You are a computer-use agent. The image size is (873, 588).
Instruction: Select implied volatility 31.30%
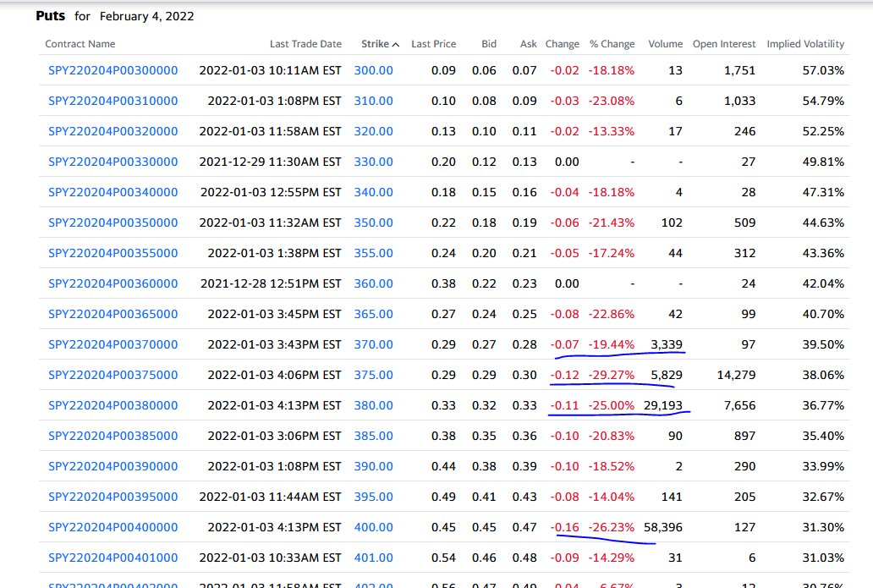(x=823, y=527)
